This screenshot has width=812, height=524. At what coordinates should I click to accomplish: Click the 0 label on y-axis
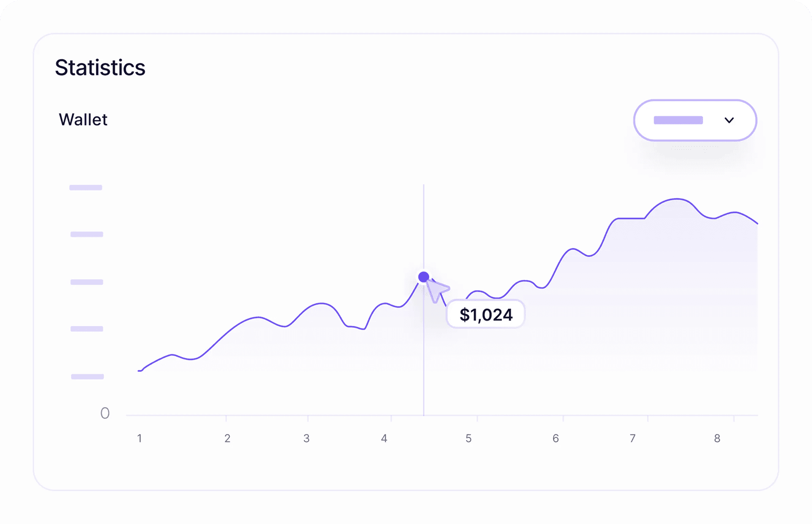tap(105, 413)
